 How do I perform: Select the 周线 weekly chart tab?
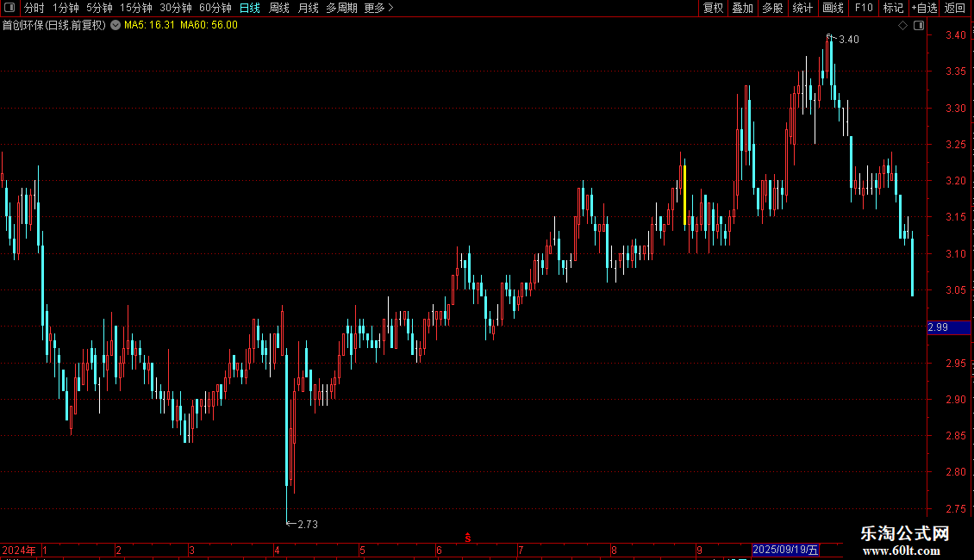(x=279, y=8)
